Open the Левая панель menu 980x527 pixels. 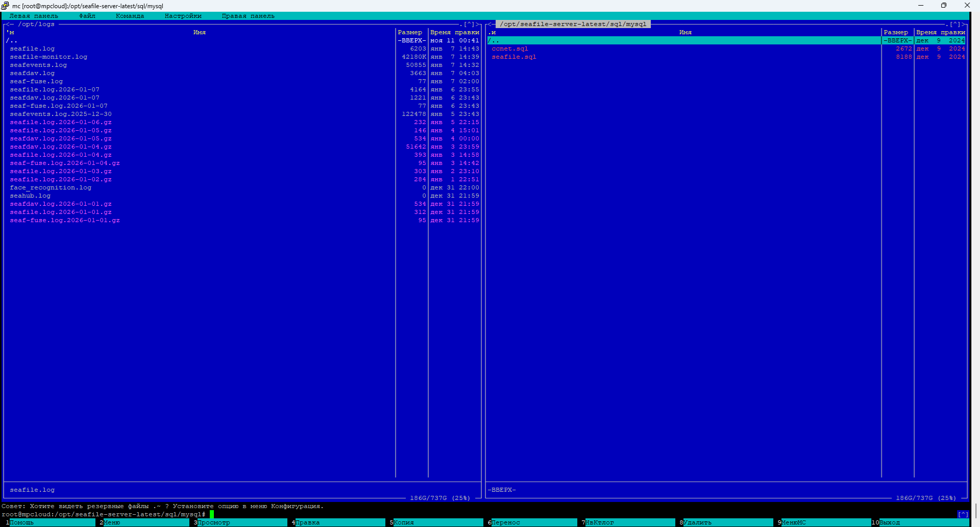pos(34,16)
